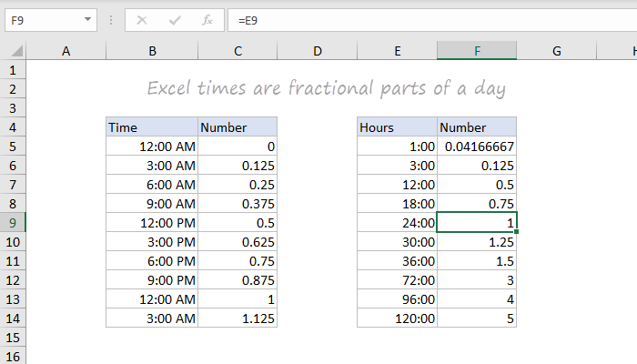Open the Insert Function fx icon
Image resolution: width=637 pixels, height=364 pixels.
207,20
